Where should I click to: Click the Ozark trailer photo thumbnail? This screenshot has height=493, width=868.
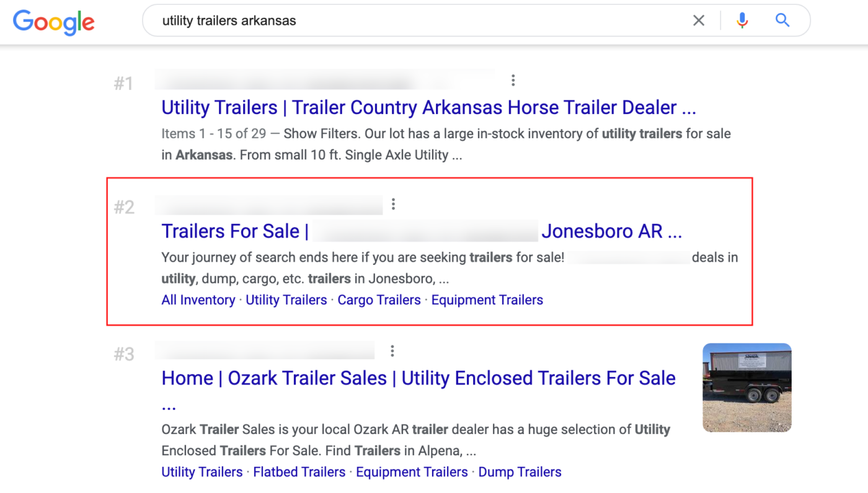coord(747,388)
